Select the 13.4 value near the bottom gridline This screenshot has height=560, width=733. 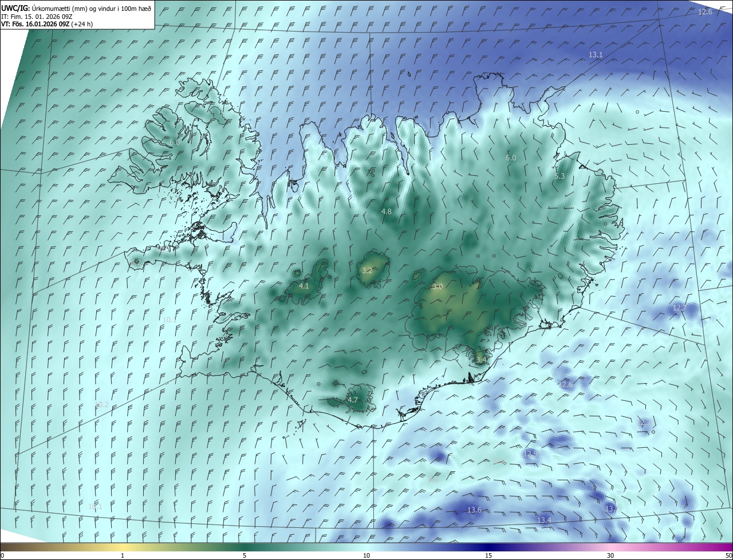[544, 520]
